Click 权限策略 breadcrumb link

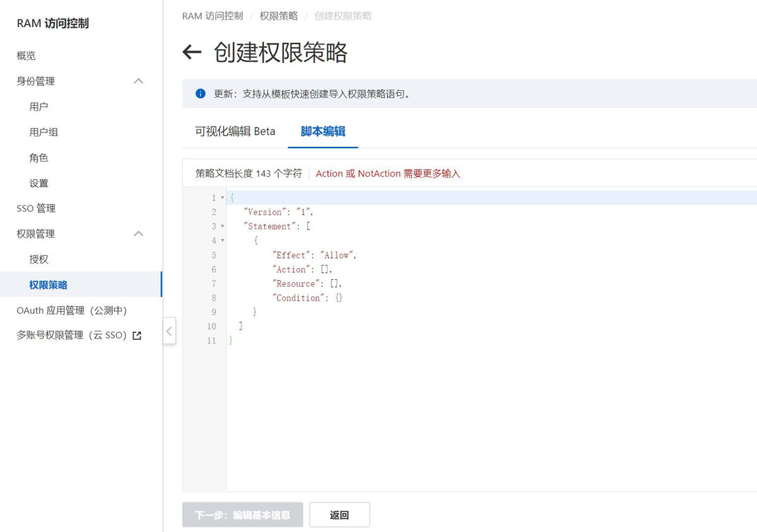click(x=278, y=16)
